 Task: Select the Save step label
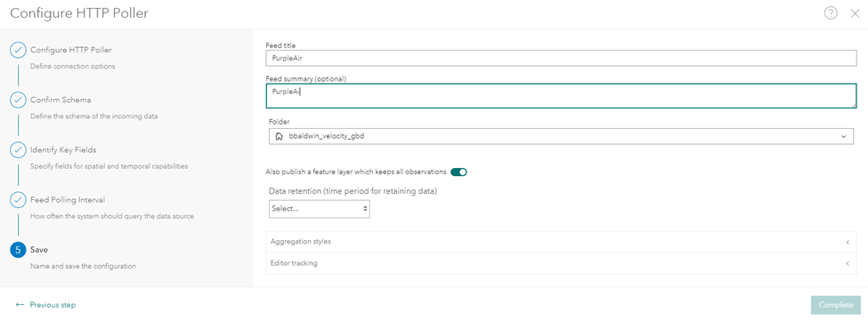coord(39,250)
